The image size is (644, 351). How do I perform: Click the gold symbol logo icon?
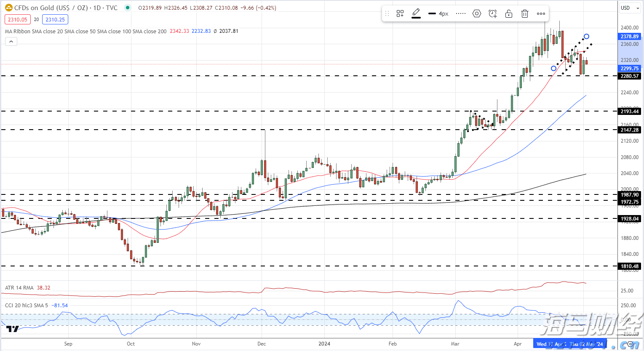tap(8, 8)
